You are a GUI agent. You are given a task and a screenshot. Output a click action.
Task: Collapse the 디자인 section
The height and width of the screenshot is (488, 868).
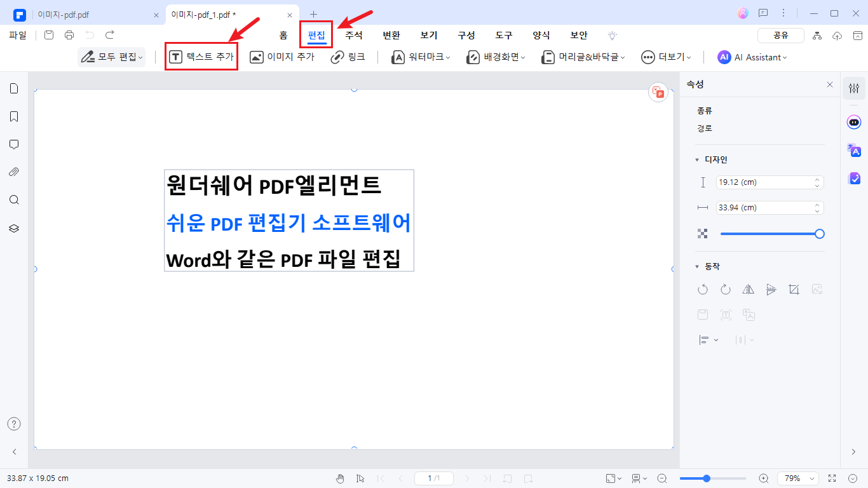[x=697, y=160]
